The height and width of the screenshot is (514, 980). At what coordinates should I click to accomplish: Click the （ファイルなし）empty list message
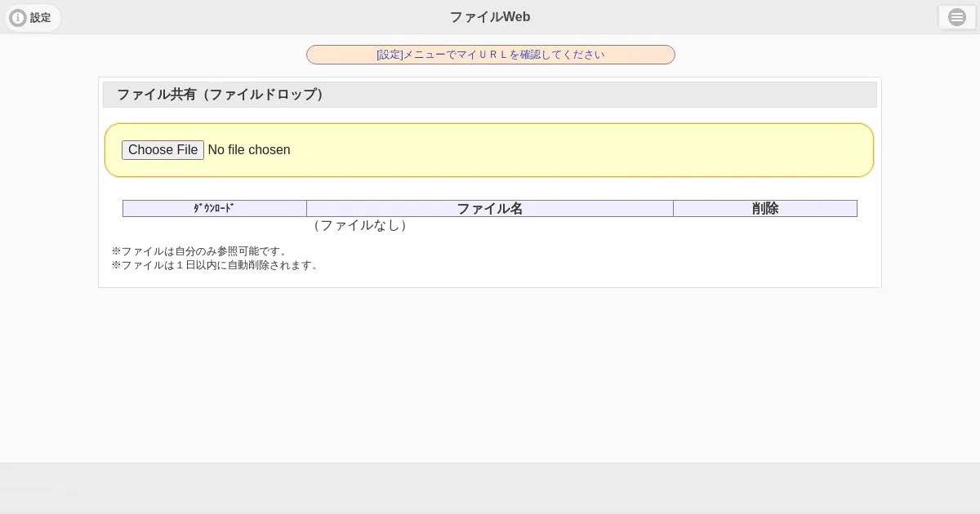[360, 225]
